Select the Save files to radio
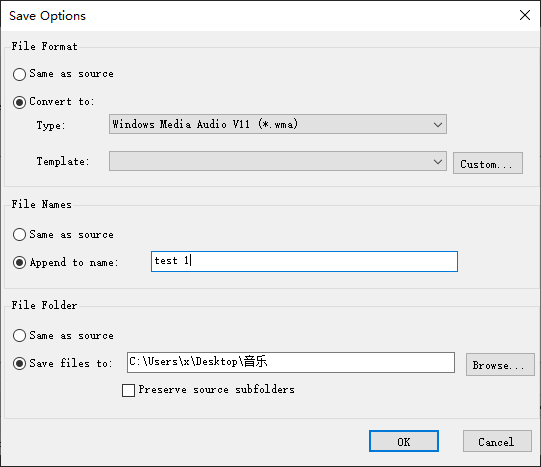 (19, 363)
